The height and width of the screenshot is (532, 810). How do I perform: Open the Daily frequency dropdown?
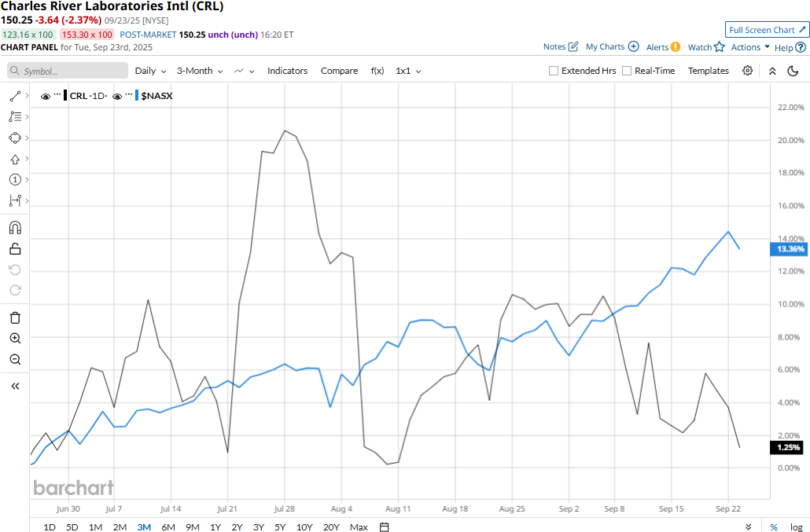pos(150,71)
